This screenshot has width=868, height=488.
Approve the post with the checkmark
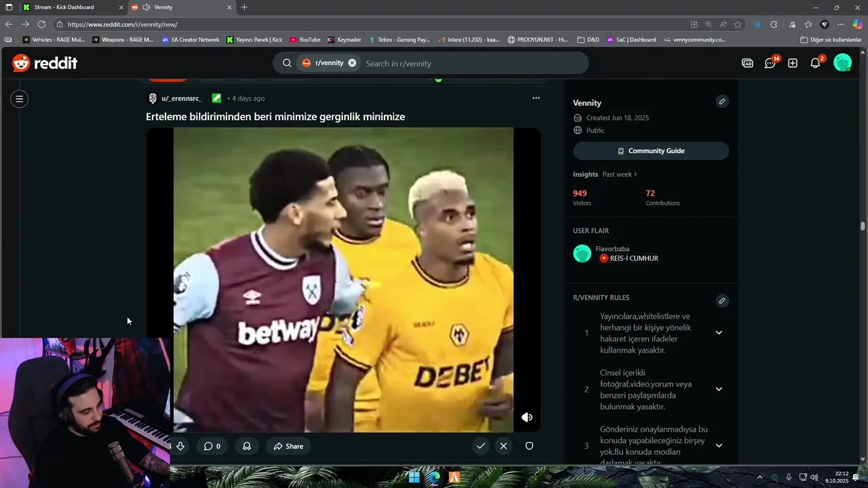(x=481, y=446)
